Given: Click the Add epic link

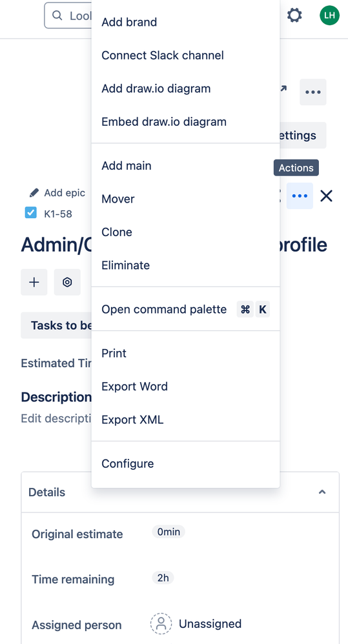Looking at the screenshot, I should [65, 193].
